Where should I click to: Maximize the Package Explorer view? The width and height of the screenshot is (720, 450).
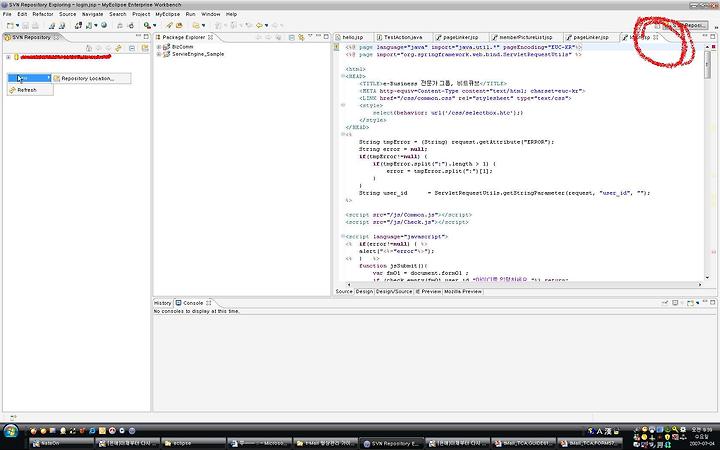(x=326, y=36)
